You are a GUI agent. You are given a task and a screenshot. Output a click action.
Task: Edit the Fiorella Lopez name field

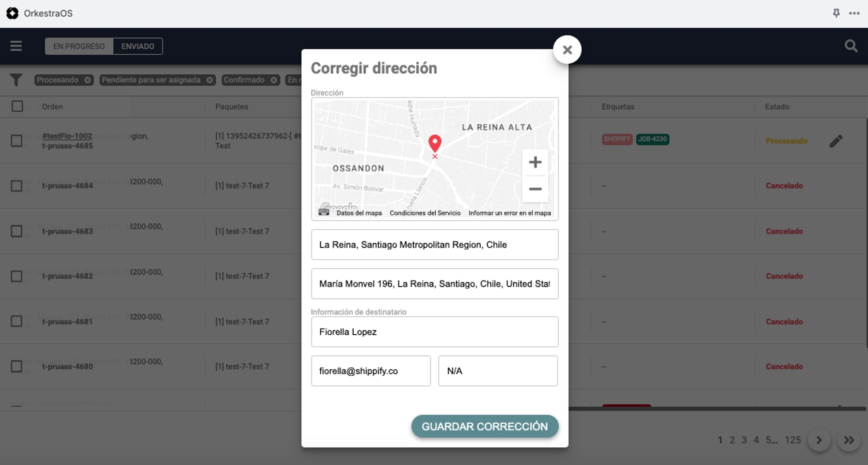[x=434, y=332]
